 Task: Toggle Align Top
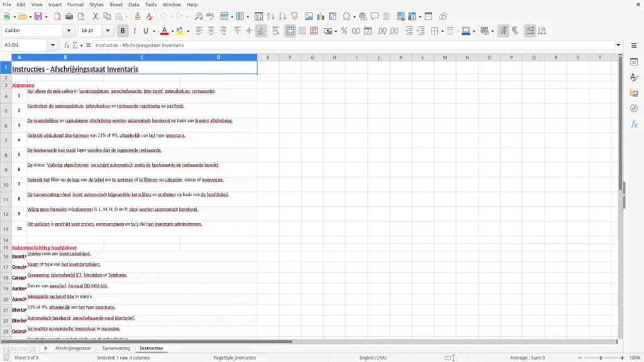coord(237,31)
